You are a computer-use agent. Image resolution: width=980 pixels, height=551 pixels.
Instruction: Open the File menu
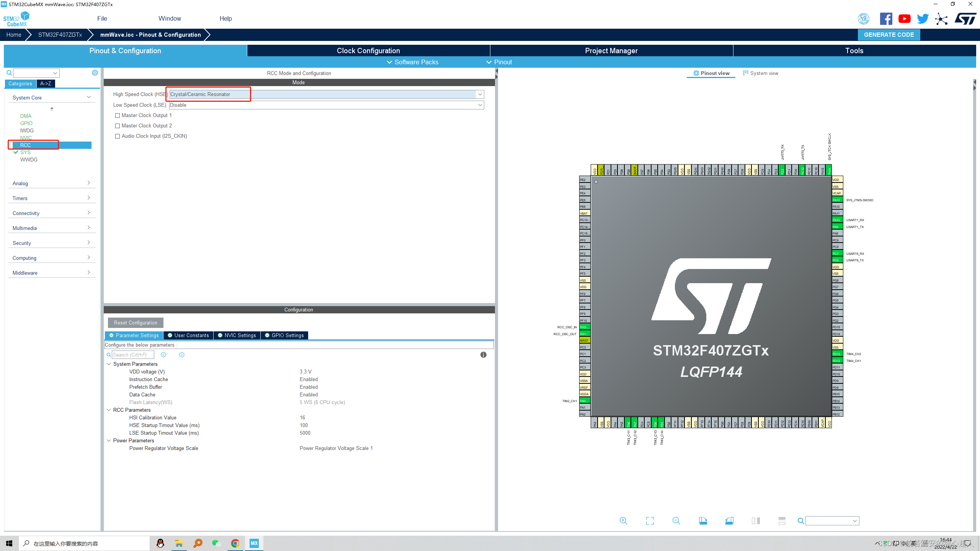click(102, 18)
